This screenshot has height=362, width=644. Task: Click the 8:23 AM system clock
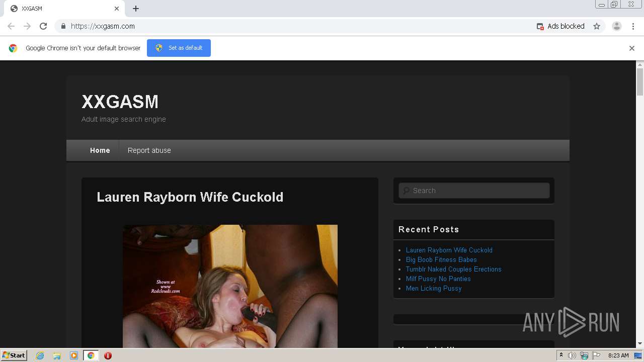(x=618, y=355)
